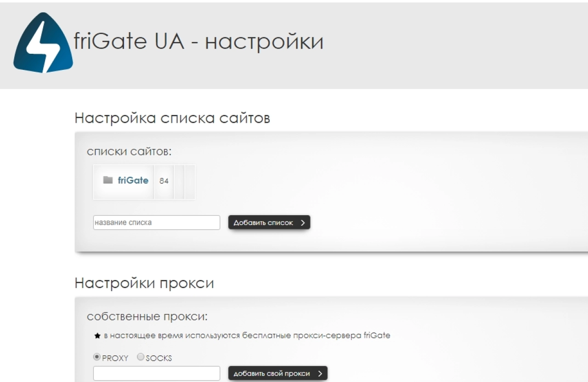Select the SOCKS radio button
Screen dimensions: 588x382
click(141, 357)
